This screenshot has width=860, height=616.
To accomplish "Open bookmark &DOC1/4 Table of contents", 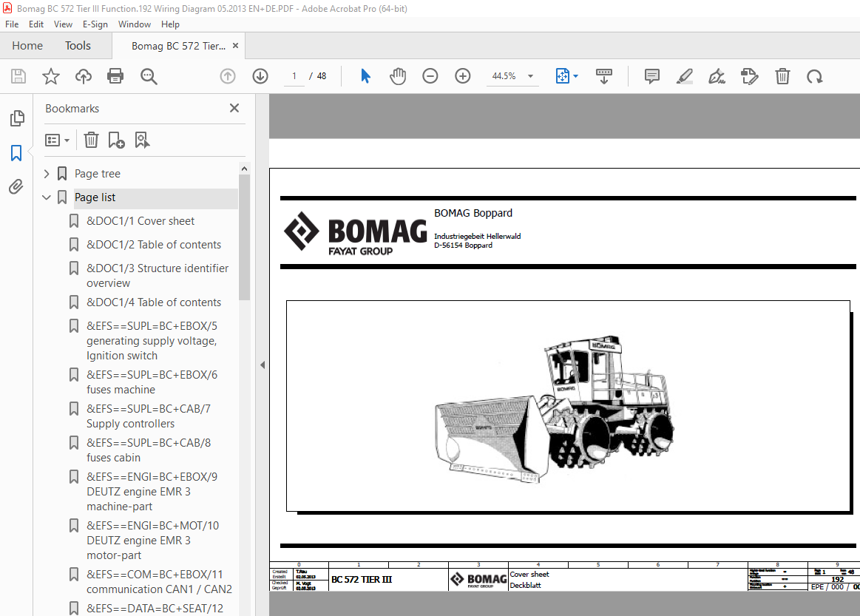I will coord(154,302).
